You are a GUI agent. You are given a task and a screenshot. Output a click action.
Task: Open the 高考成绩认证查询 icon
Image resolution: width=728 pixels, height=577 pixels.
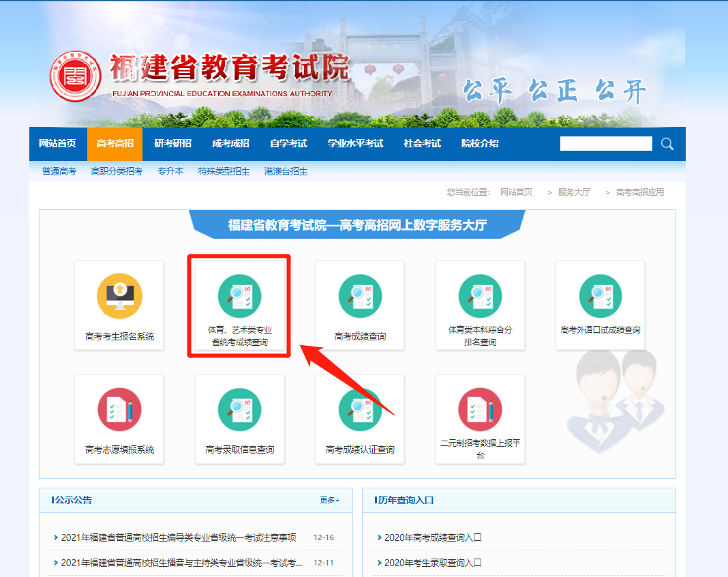[361, 409]
